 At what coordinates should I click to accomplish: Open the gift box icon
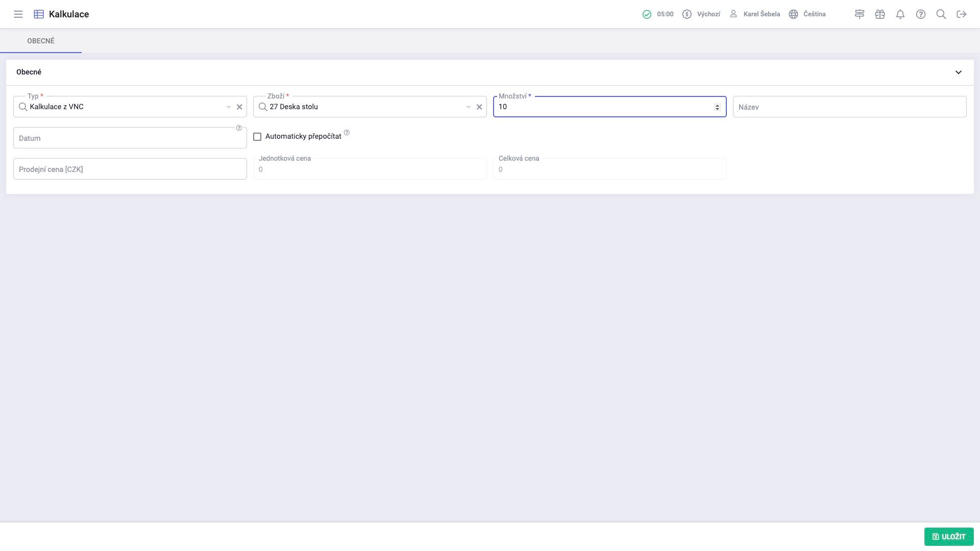[880, 14]
